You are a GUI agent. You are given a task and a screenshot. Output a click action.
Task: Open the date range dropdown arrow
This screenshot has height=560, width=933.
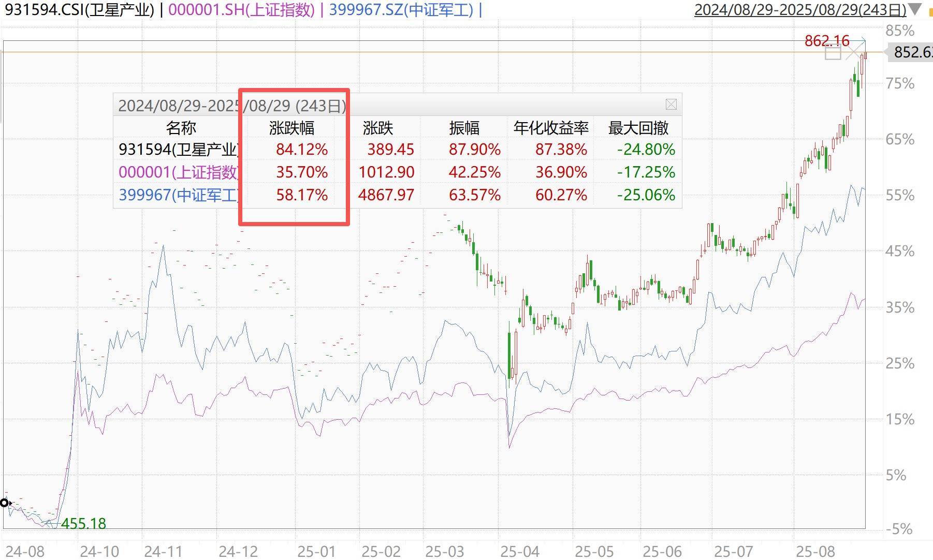pos(915,10)
